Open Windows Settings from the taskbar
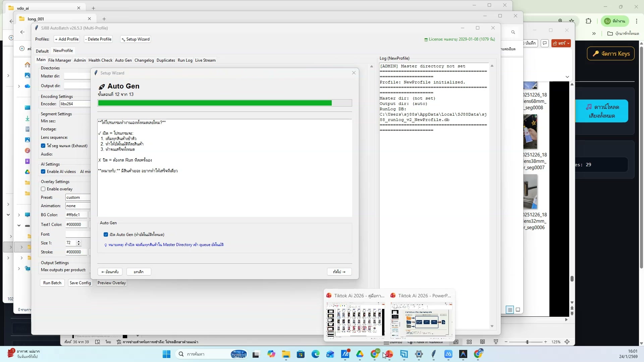The height and width of the screenshot is (362, 644). (419, 354)
